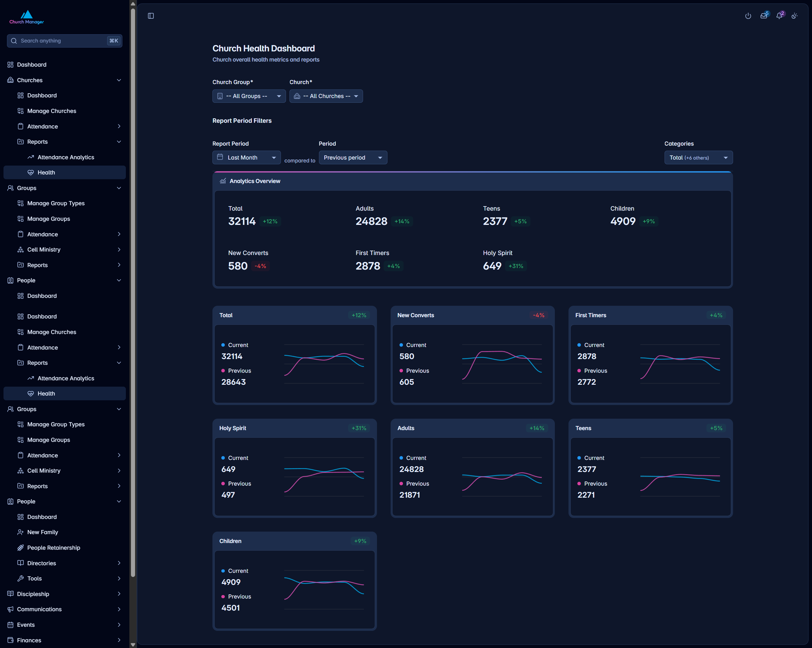The width and height of the screenshot is (812, 648).
Task: Click the New Family person icon
Action: click(21, 532)
